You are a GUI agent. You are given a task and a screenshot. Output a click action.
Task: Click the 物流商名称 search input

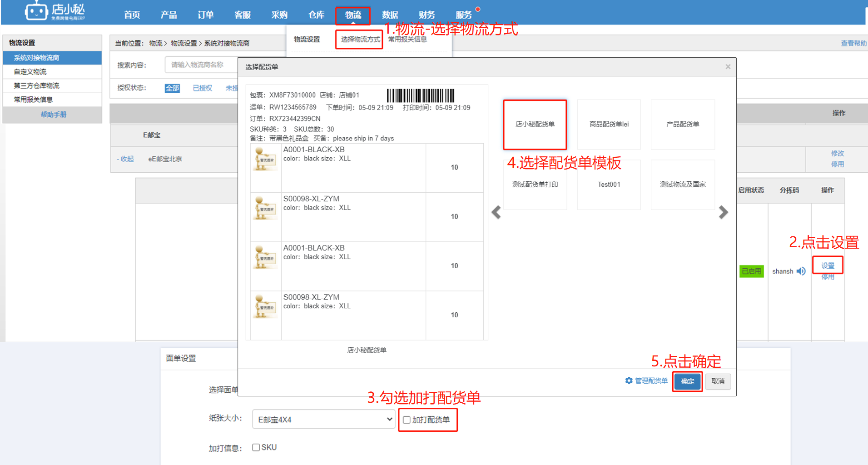(x=202, y=65)
